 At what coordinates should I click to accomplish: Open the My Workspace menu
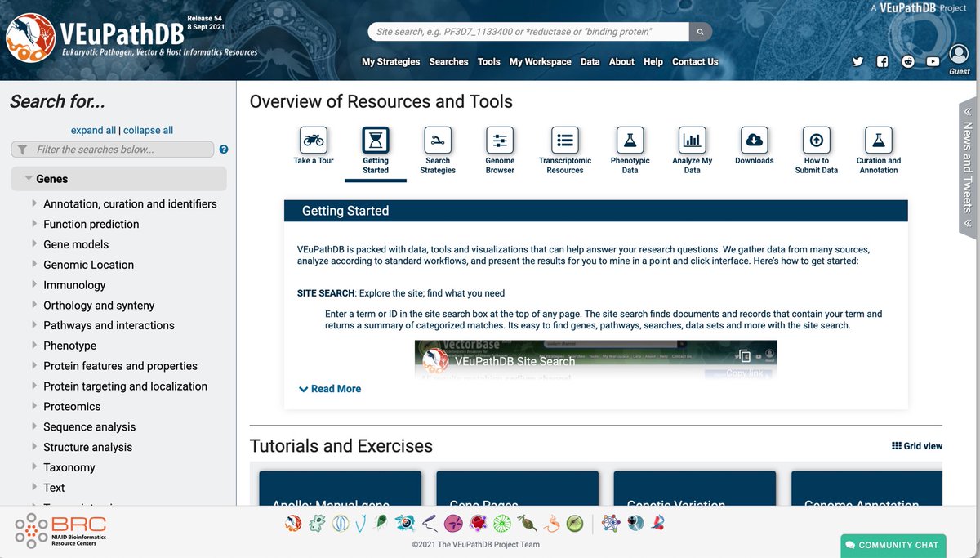tap(540, 61)
